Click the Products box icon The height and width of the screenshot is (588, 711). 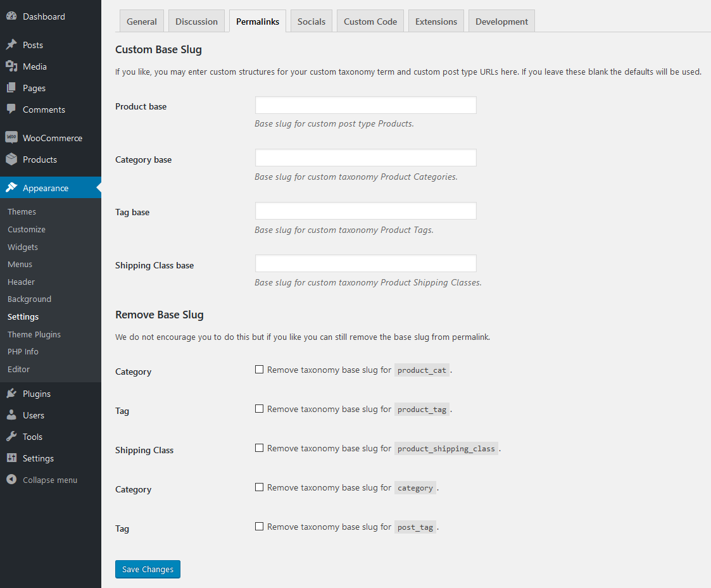tap(11, 159)
